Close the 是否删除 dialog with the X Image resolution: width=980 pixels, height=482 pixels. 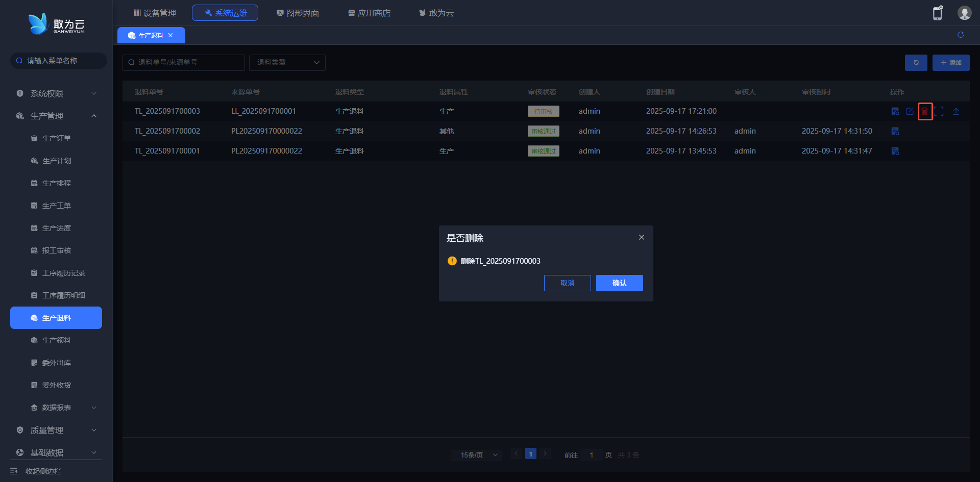pos(641,237)
